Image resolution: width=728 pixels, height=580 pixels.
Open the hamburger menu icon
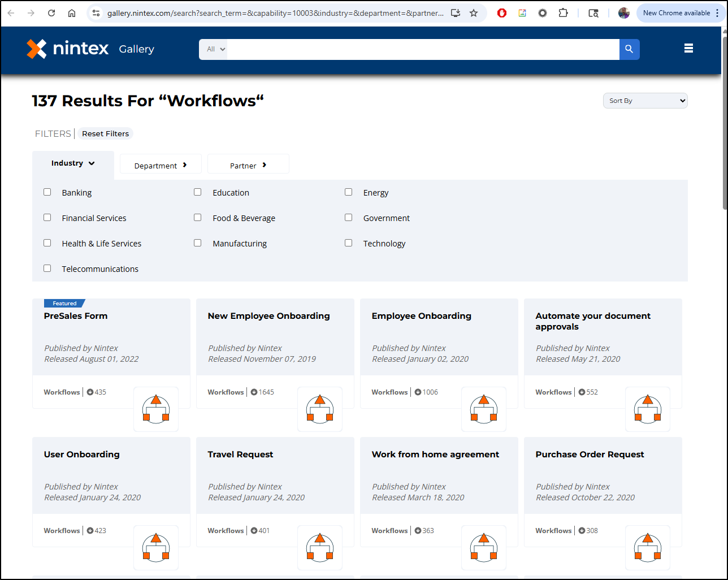tap(688, 49)
